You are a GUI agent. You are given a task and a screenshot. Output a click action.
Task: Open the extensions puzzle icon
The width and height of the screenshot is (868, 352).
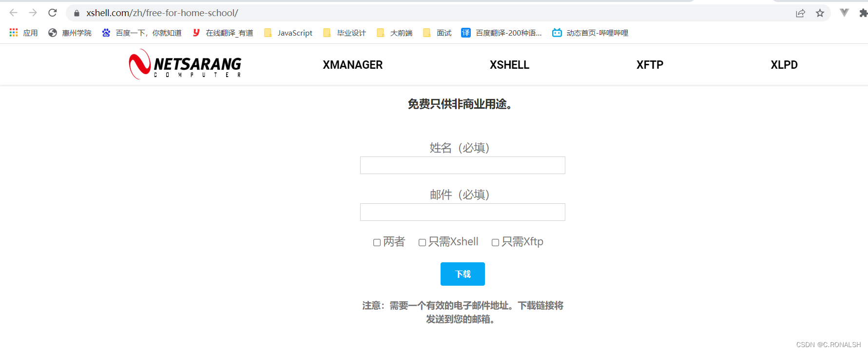(863, 13)
